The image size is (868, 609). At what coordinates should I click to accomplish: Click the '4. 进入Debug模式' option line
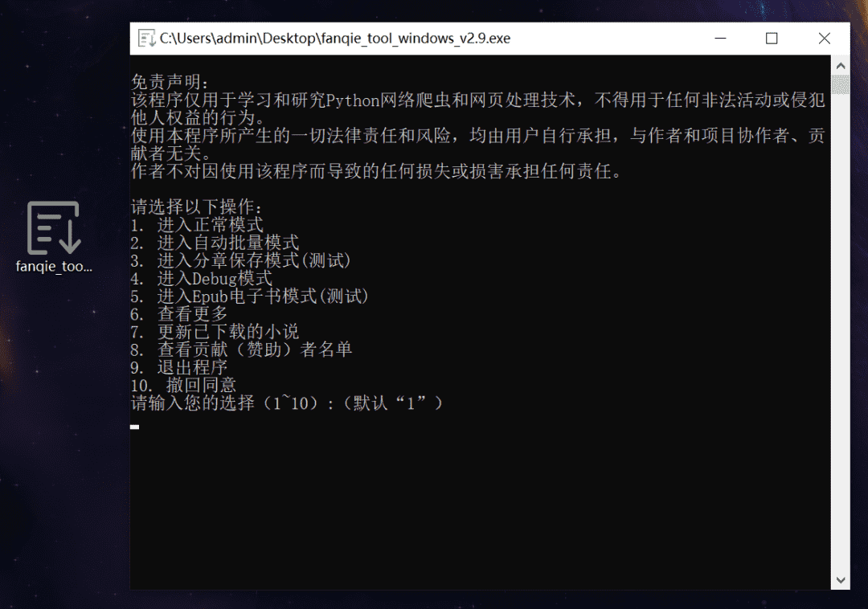click(x=202, y=278)
